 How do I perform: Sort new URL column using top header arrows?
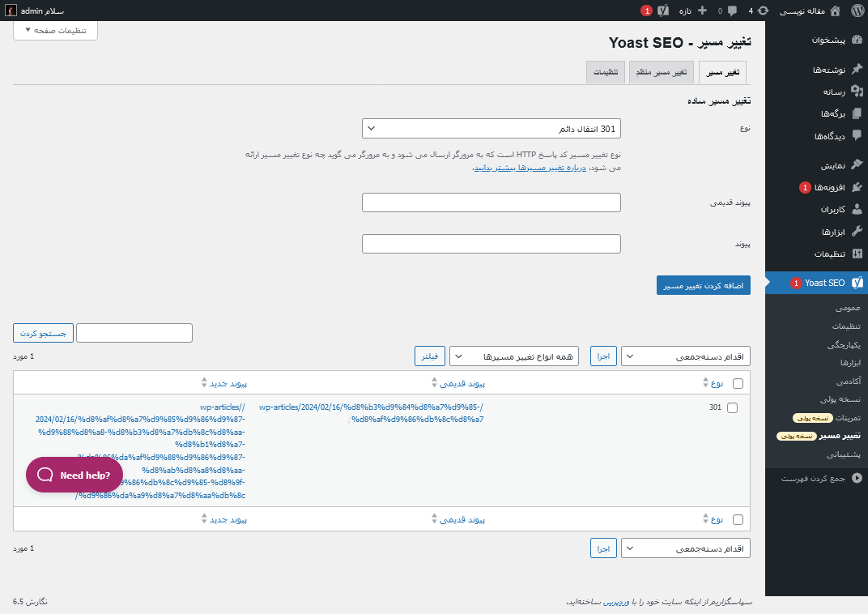(x=204, y=382)
